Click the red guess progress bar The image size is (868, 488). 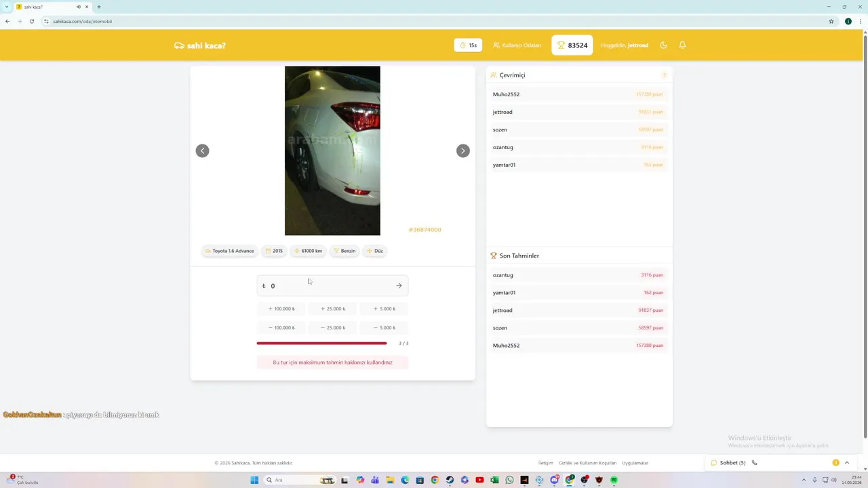pyautogui.click(x=321, y=344)
